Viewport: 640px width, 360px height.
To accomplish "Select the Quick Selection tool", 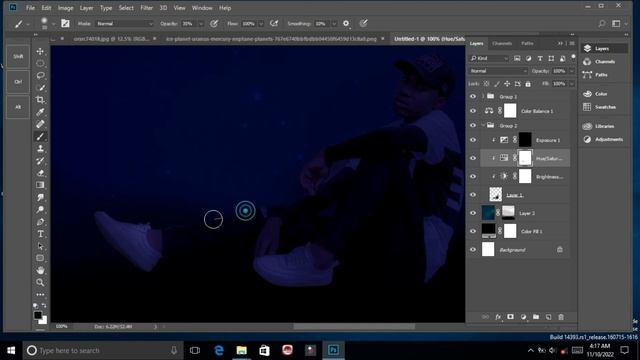I will click(x=40, y=88).
